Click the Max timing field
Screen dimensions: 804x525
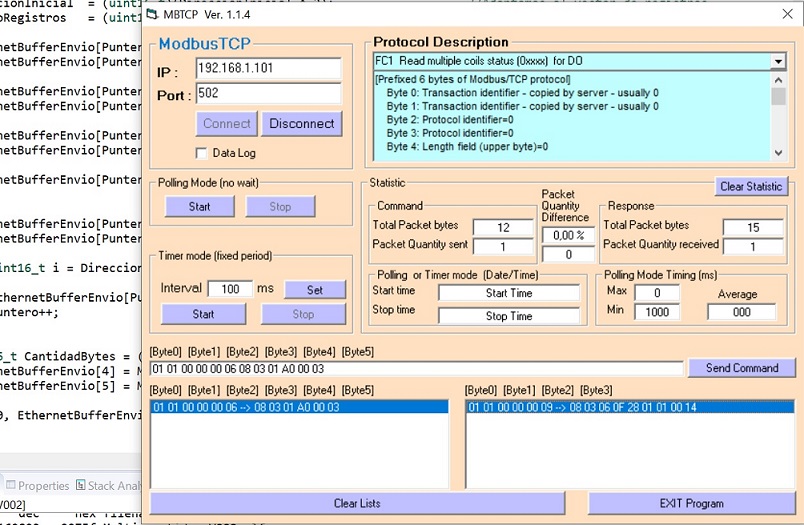[x=657, y=293]
